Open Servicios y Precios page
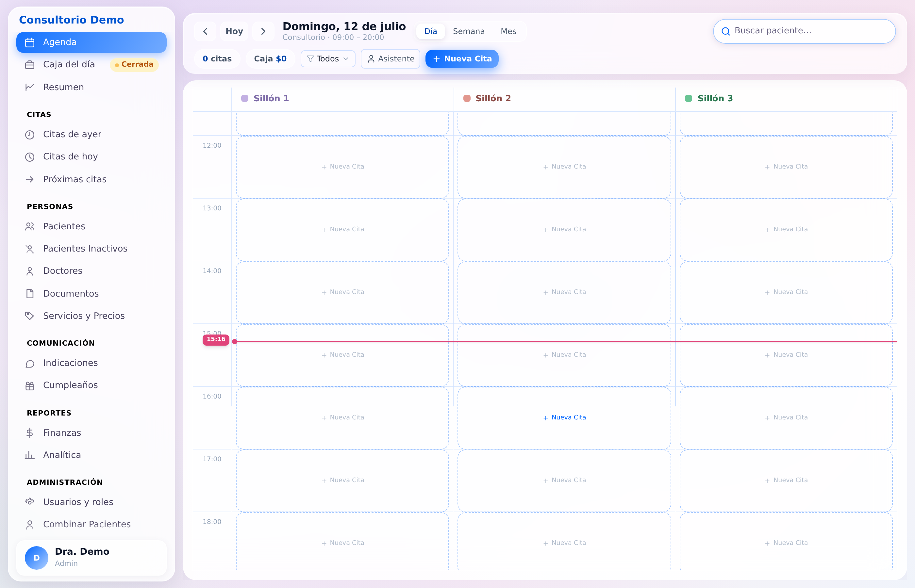This screenshot has width=915, height=588. pos(91,316)
